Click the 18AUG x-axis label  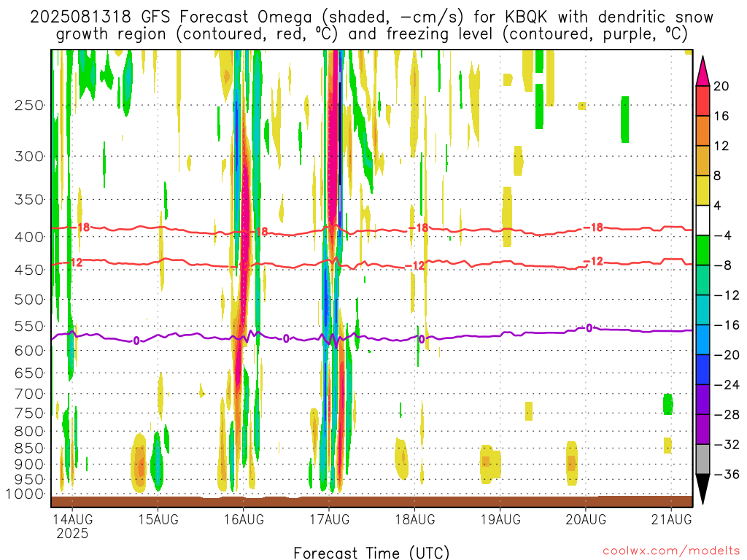click(x=414, y=519)
